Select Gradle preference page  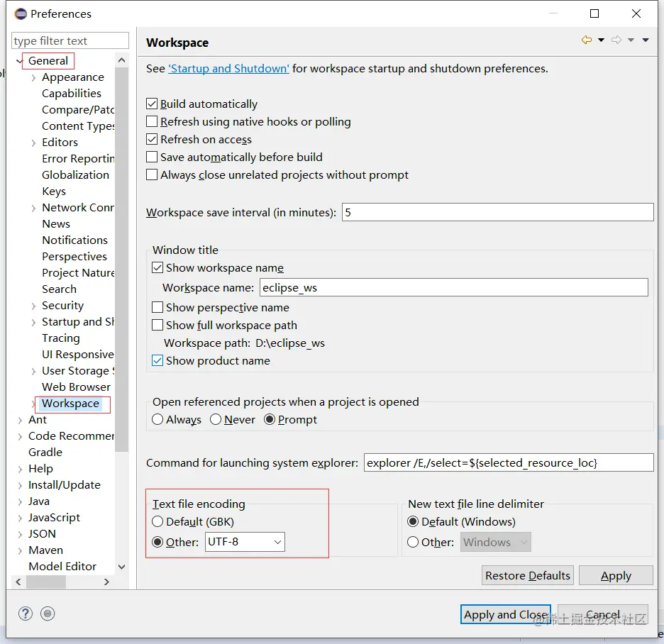45,453
